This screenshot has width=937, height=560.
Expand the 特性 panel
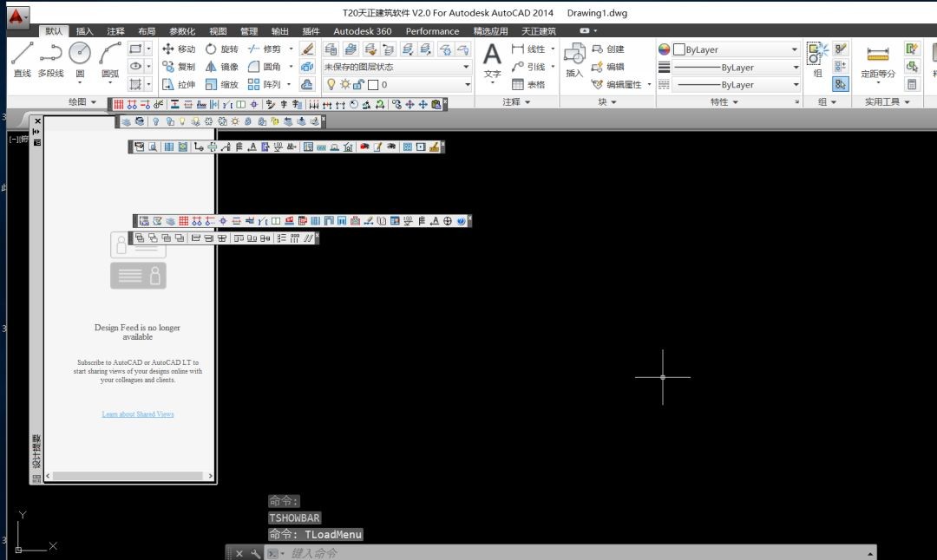[x=724, y=102]
